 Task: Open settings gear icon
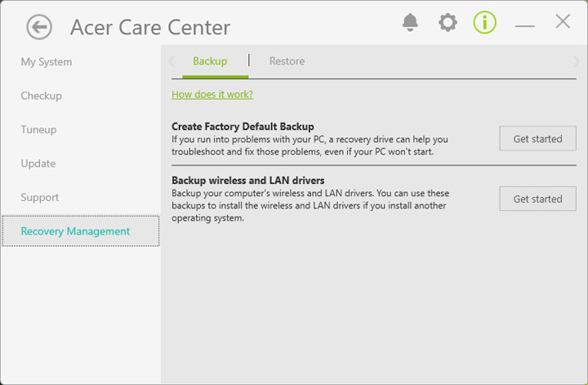click(448, 23)
